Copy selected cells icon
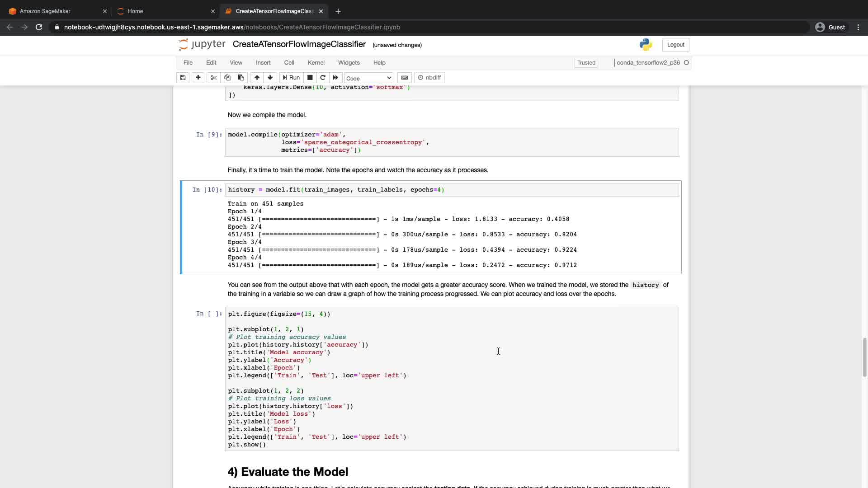Viewport: 868px width, 488px height. (x=227, y=78)
